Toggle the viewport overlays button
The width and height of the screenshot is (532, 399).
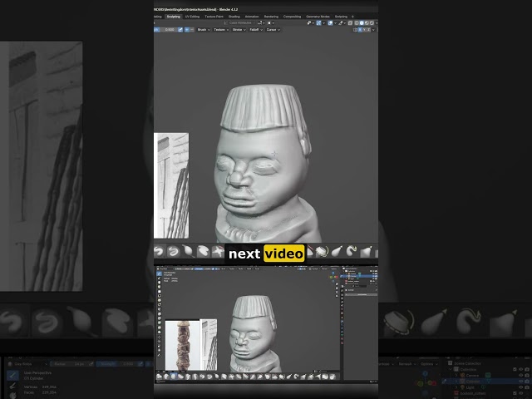click(x=330, y=22)
